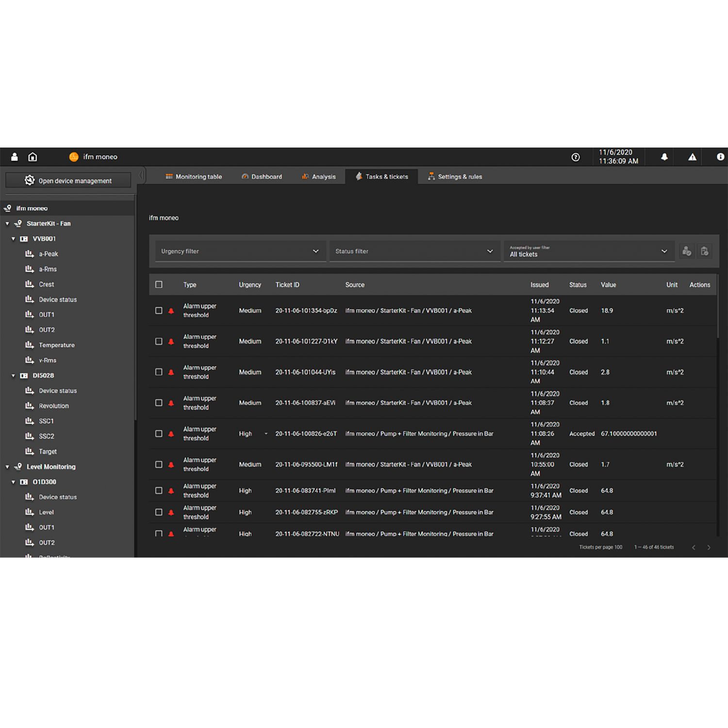728x728 pixels.
Task: Click the assign ticket to user icon
Action: coord(686,251)
